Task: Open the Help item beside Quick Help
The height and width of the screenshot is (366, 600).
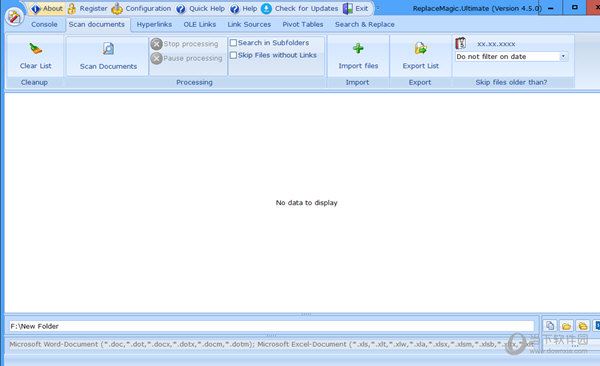Action: tap(244, 8)
